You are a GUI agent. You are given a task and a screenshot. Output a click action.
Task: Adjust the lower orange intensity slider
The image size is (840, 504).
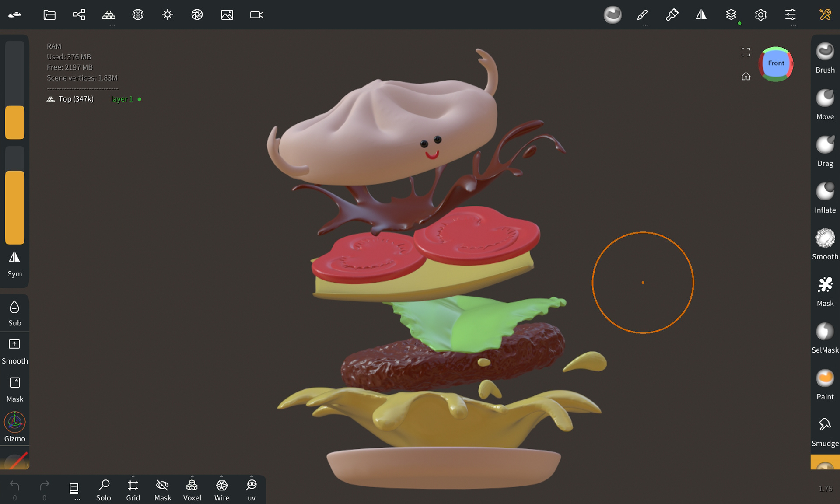[14, 206]
